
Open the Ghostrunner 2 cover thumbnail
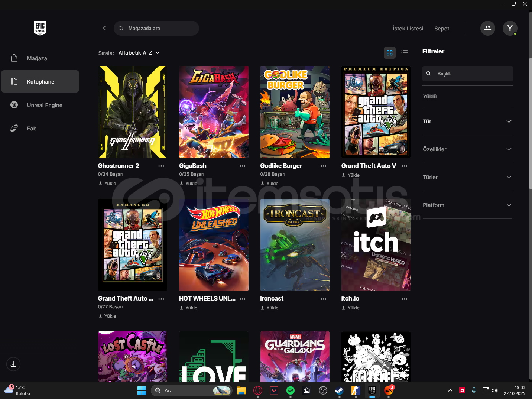(x=133, y=112)
